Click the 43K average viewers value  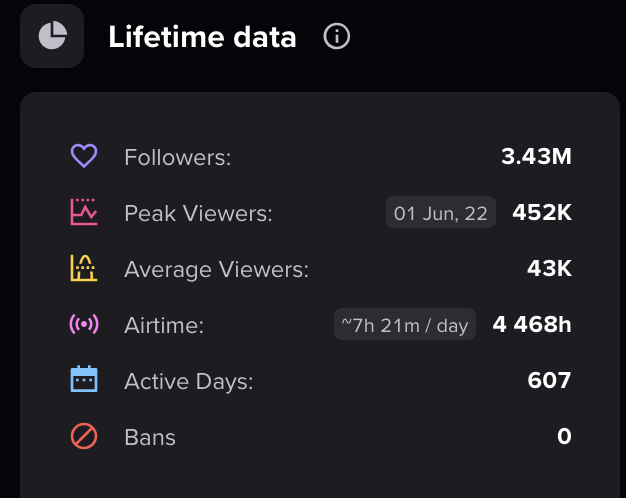[x=549, y=268]
